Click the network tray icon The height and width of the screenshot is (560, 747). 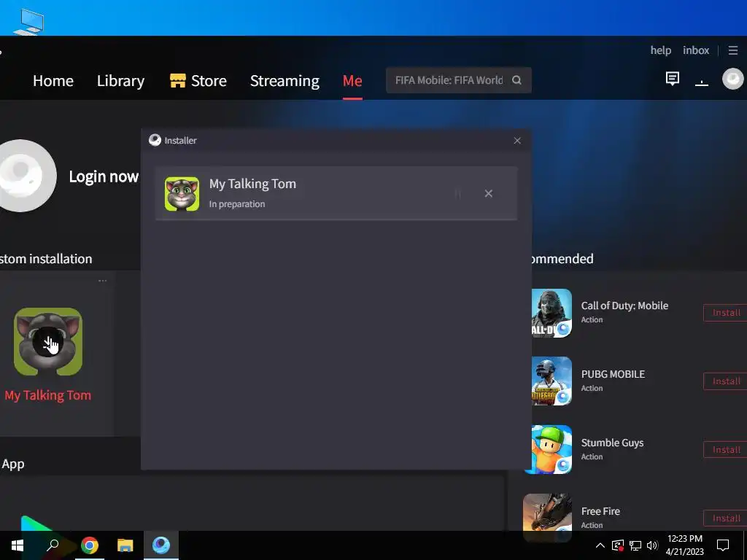(635, 545)
